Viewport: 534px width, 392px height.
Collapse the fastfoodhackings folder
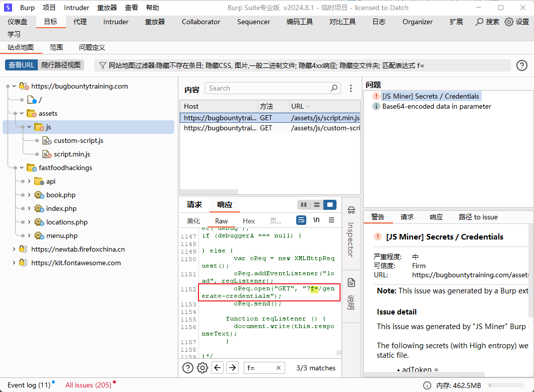point(22,168)
